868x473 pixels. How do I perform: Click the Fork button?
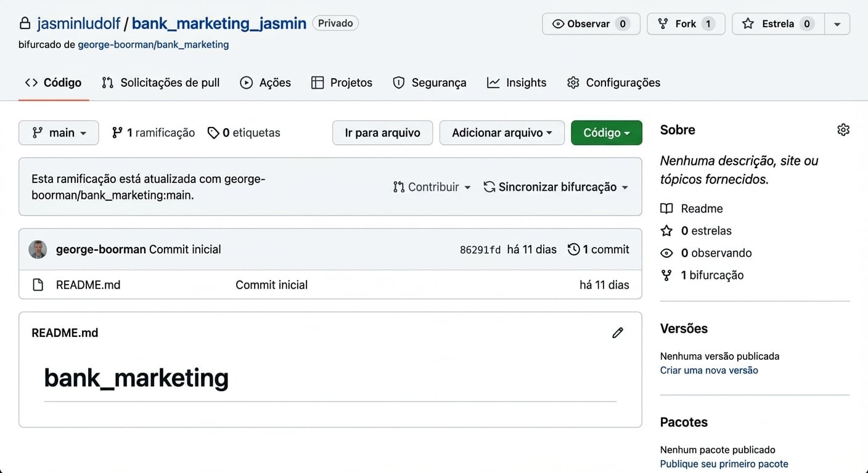click(x=686, y=24)
